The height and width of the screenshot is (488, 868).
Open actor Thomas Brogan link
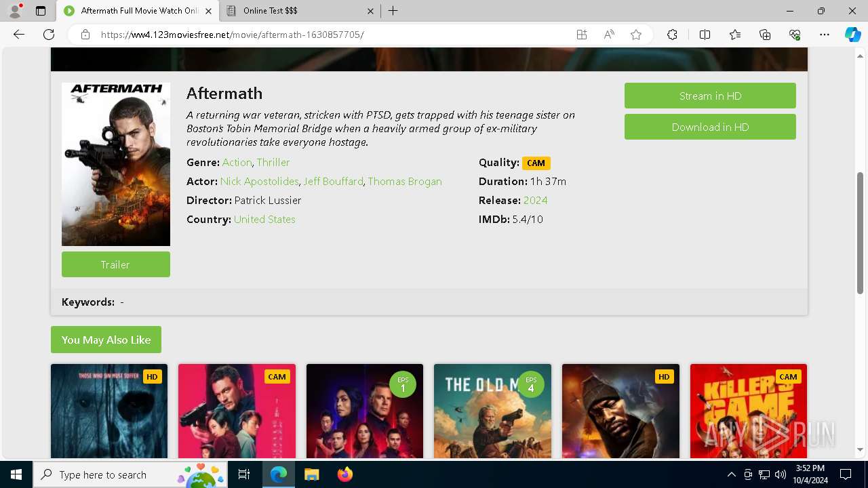(x=405, y=182)
